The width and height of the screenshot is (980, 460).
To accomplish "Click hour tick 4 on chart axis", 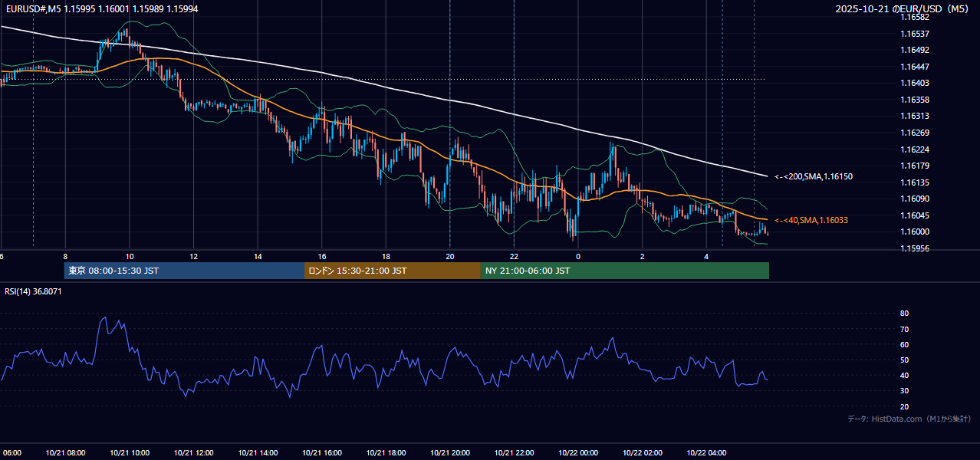I will pyautogui.click(x=706, y=256).
